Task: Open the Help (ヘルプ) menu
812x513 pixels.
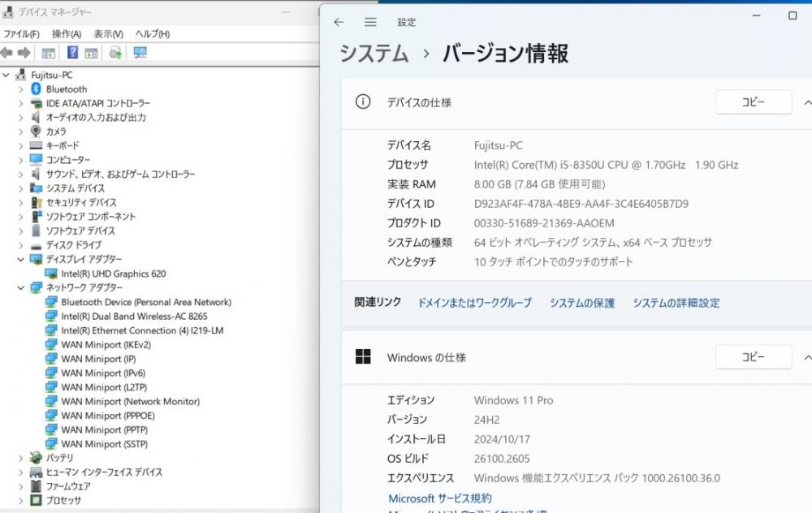Action: [153, 34]
